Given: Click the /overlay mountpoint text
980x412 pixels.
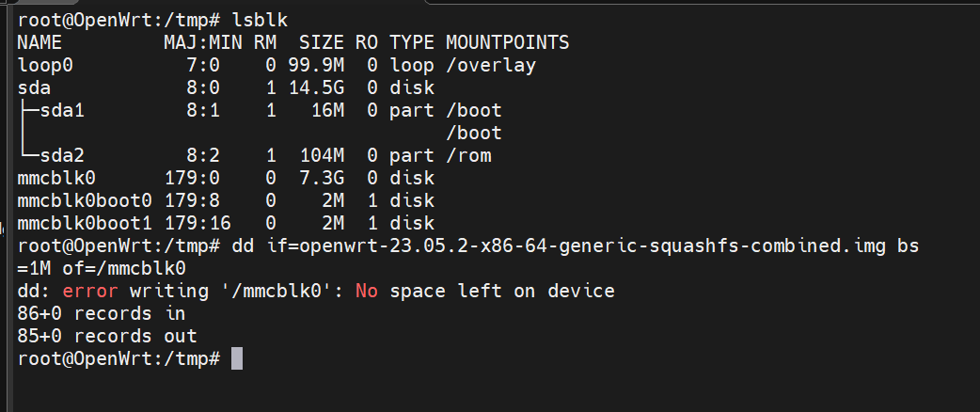Looking at the screenshot, I should point(491,65).
